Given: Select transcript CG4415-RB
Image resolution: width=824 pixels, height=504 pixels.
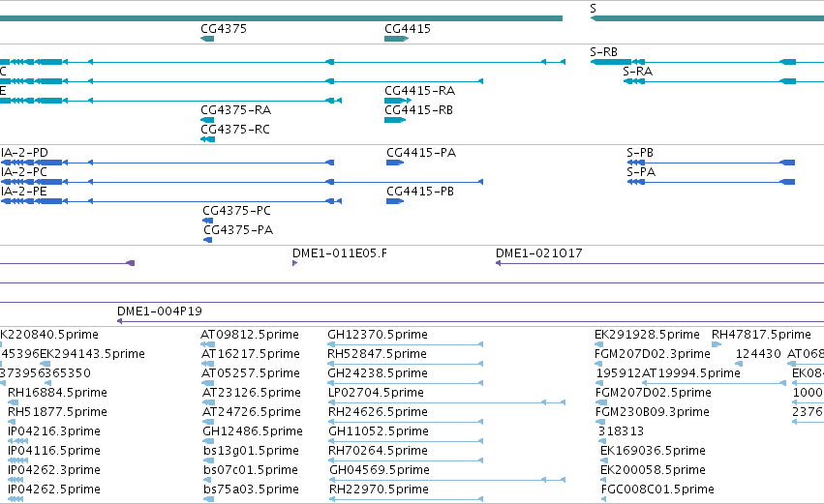Looking at the screenshot, I should coord(418,110).
